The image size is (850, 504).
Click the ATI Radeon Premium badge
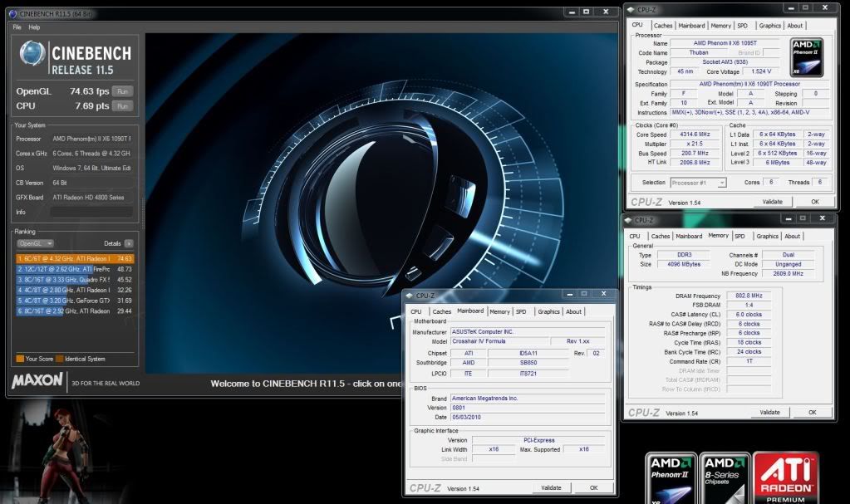click(785, 477)
